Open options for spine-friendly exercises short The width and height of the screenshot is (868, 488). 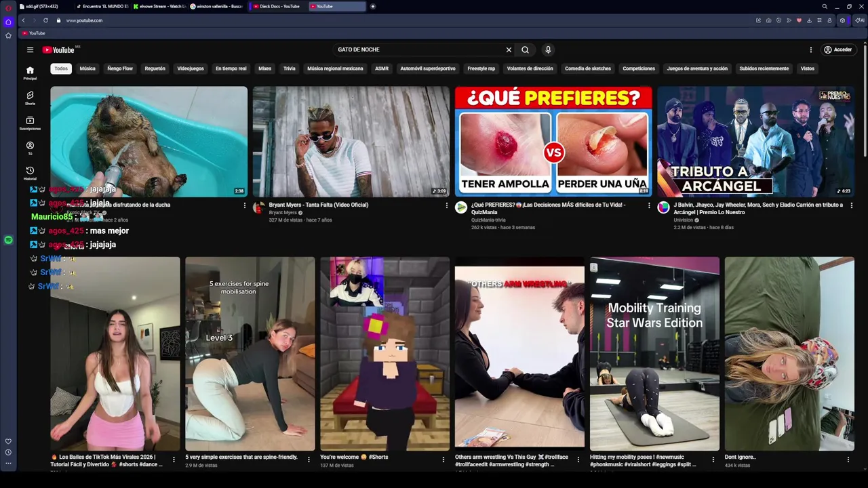tap(309, 460)
